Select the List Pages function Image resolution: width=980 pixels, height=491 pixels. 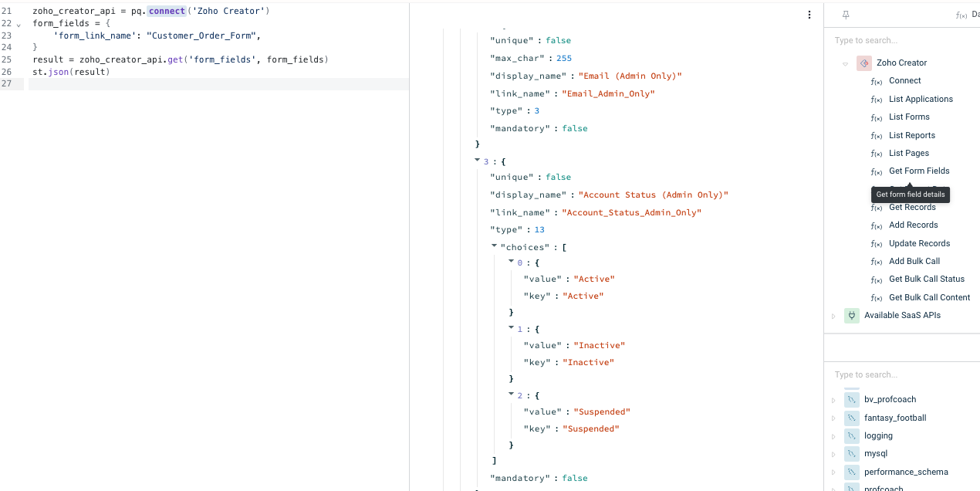[909, 153]
